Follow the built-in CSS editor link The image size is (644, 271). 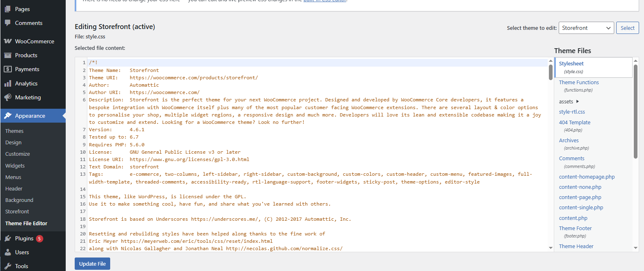click(x=324, y=1)
